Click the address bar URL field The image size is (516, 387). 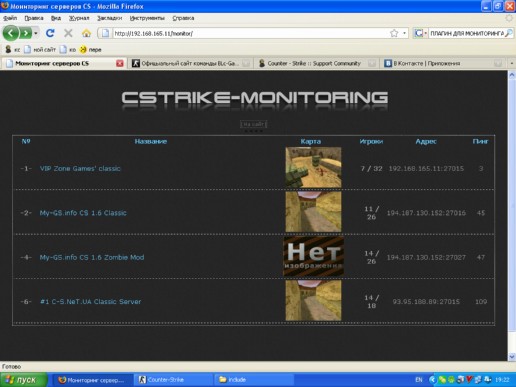[250, 33]
